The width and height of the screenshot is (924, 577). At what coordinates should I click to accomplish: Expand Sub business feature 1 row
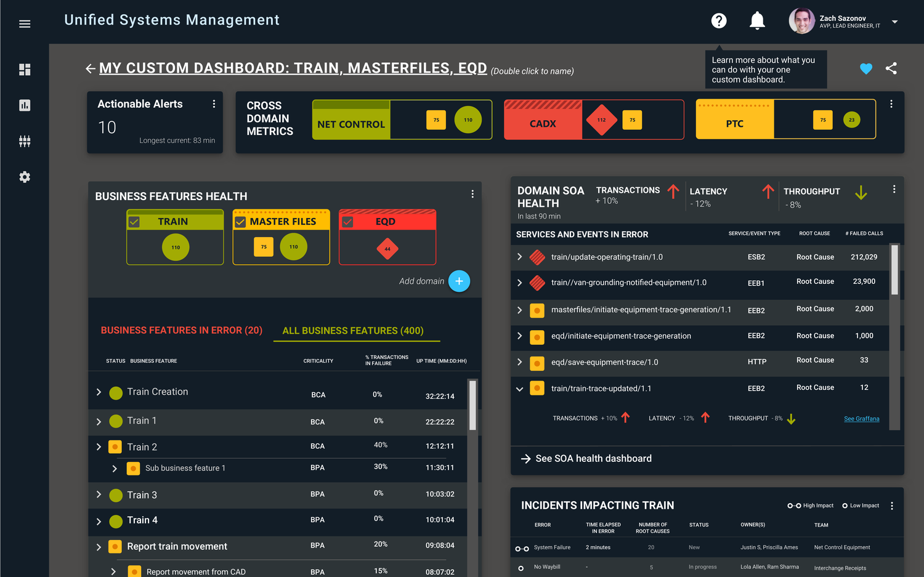(x=115, y=469)
